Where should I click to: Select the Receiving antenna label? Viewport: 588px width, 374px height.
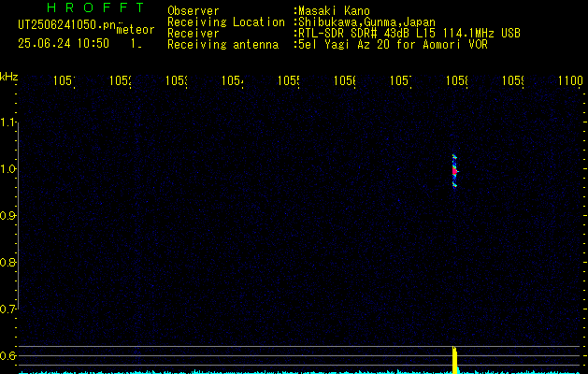click(222, 45)
